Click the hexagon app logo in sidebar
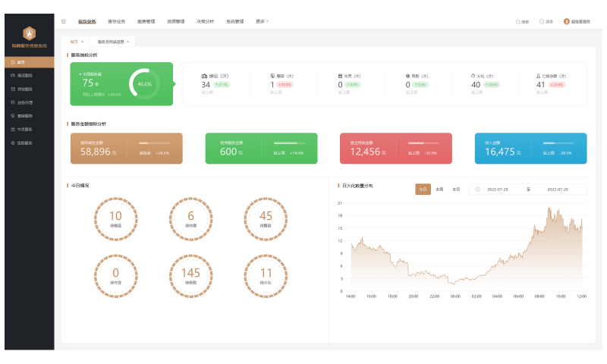This screenshot has height=364, width=607. coord(29,33)
